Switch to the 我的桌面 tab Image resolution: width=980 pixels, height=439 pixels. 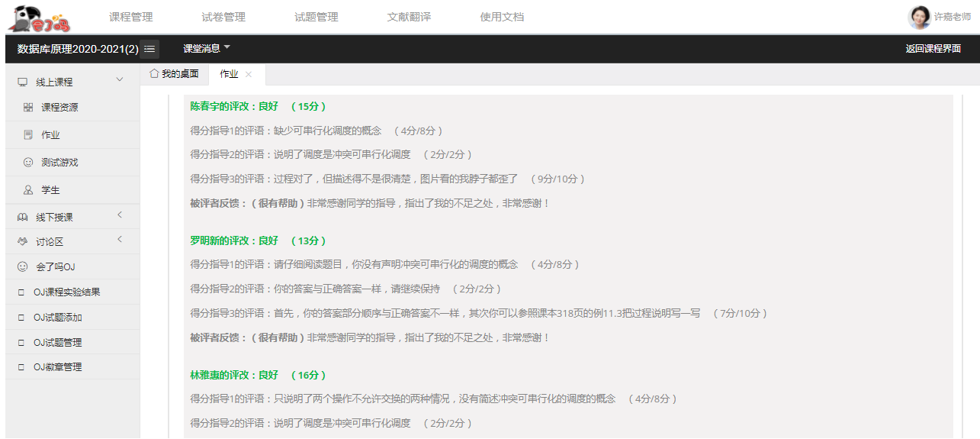(175, 74)
